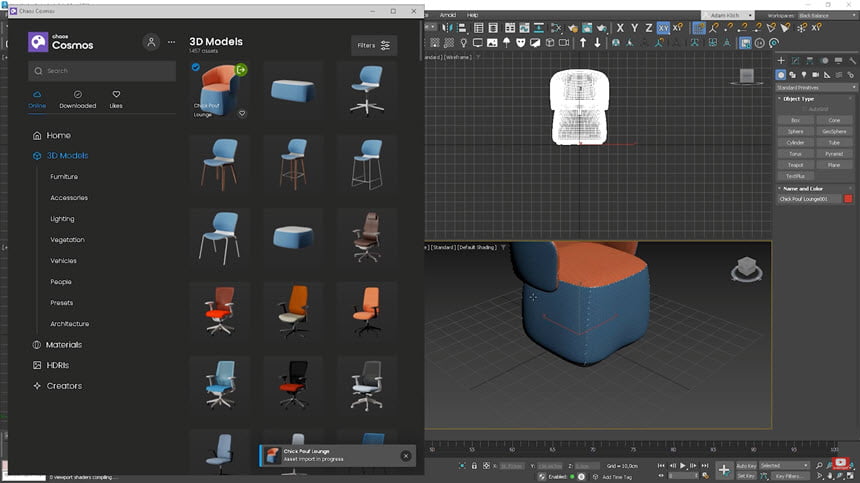Open the Utilities wrench tab
The image size is (860, 483).
tap(852, 60)
